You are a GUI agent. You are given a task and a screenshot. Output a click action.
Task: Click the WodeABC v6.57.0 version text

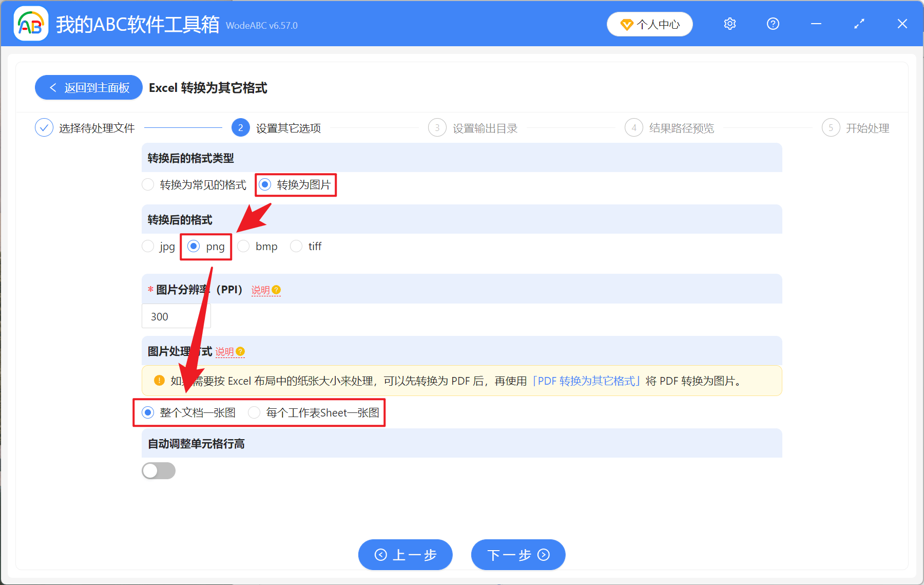tap(262, 26)
